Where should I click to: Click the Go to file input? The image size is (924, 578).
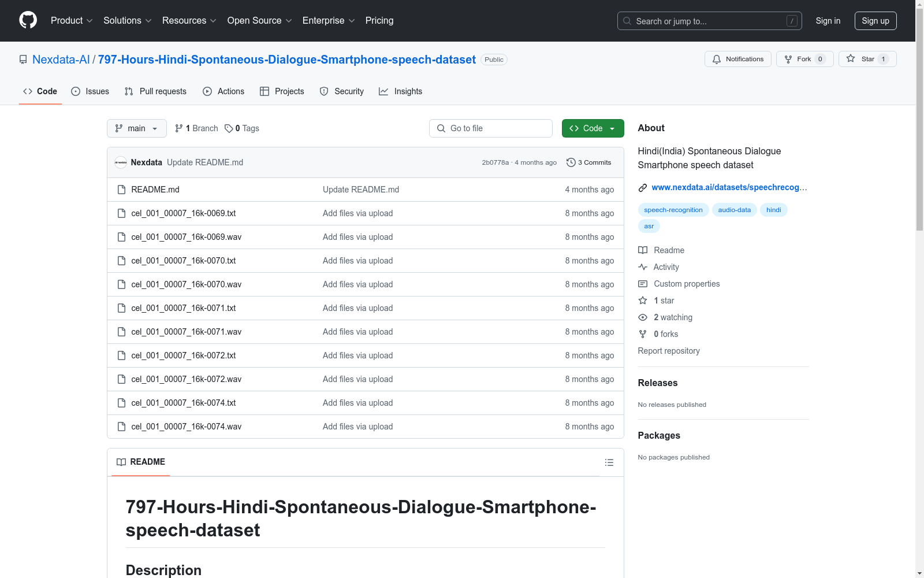[x=491, y=128]
